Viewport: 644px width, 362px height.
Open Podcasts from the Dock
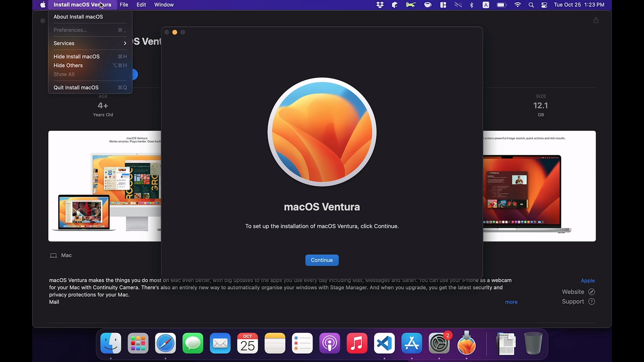330,343
